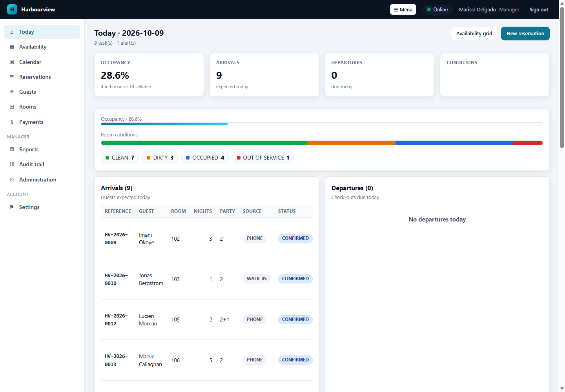Open Reports under Manager
This screenshot has width=565, height=392.
point(42,149)
